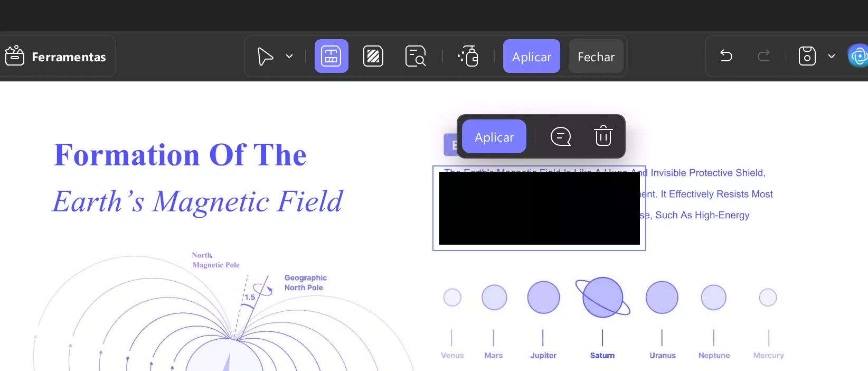Select the redact page hatched icon
The height and width of the screenshot is (371, 868).
tap(373, 56)
